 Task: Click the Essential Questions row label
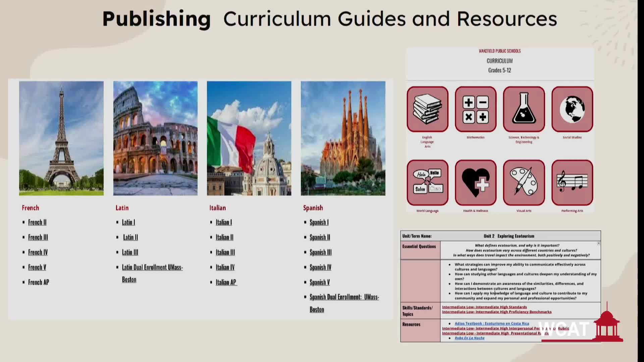tap(419, 246)
